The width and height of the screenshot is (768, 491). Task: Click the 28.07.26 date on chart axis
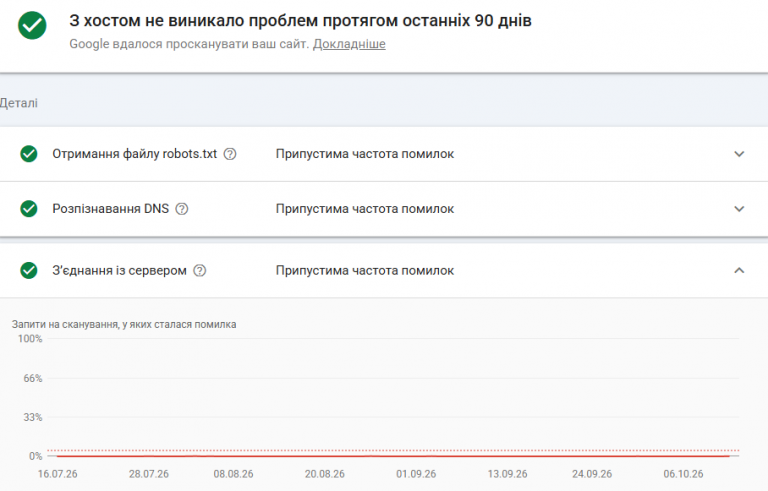[149, 474]
